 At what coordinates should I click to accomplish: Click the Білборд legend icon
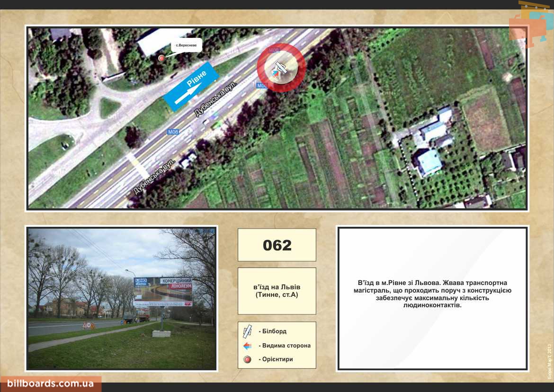247,331
